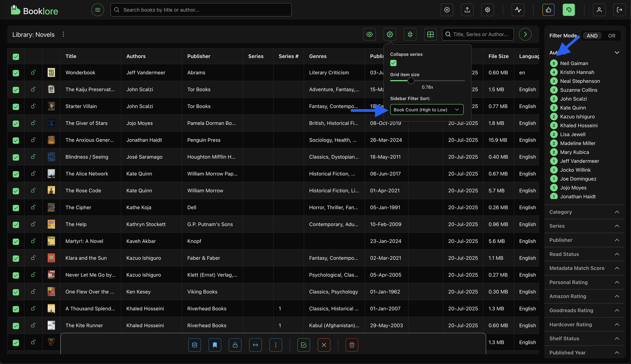
Task: Toggle the Collapse series checkbox
Action: 393,63
